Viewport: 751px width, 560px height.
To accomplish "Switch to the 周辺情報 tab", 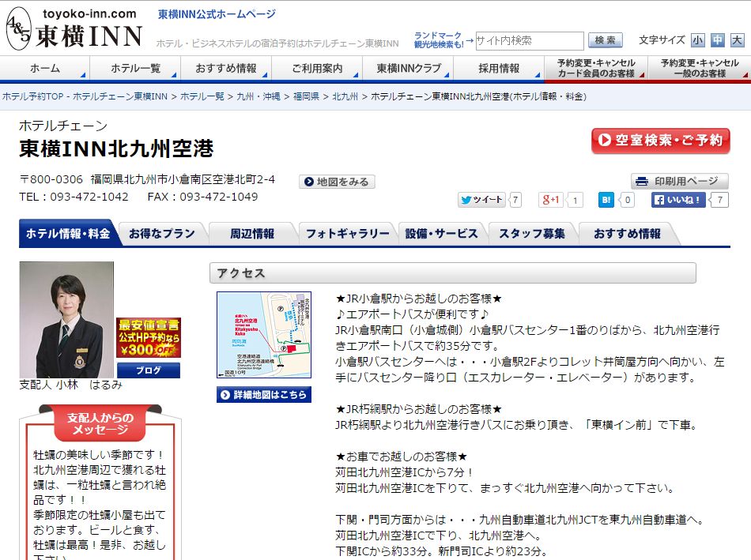I will [x=252, y=234].
